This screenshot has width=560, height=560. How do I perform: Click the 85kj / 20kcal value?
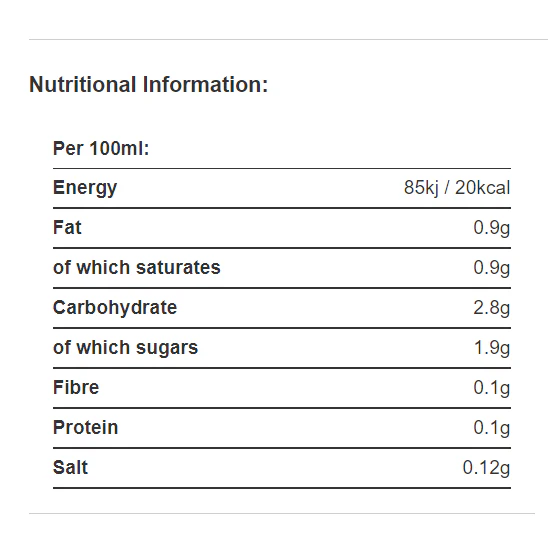[457, 188]
